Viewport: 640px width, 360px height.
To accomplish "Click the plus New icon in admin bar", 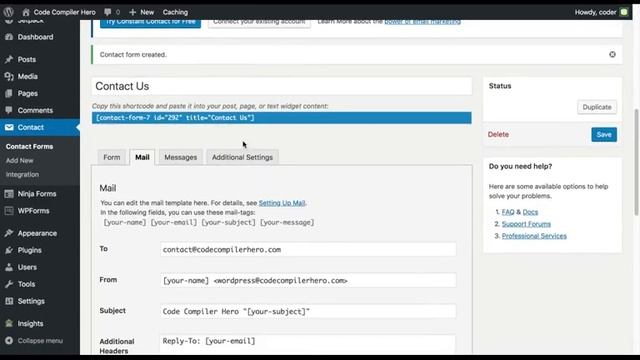I will pos(133,12).
